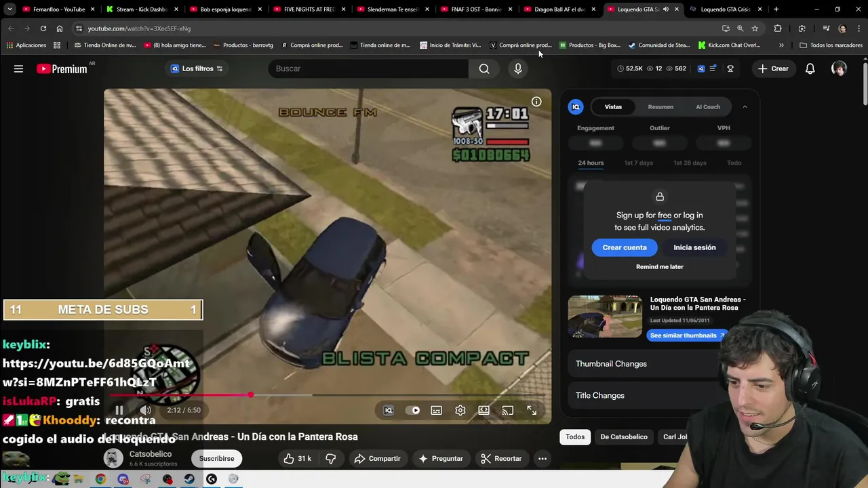Reload the page in Chrome
Image resolution: width=868 pixels, height=488 pixels.
pos(43,28)
